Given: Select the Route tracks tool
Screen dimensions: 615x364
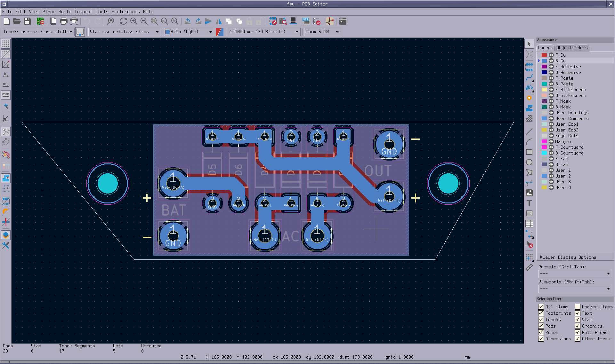Looking at the screenshot, I should pos(529,78).
